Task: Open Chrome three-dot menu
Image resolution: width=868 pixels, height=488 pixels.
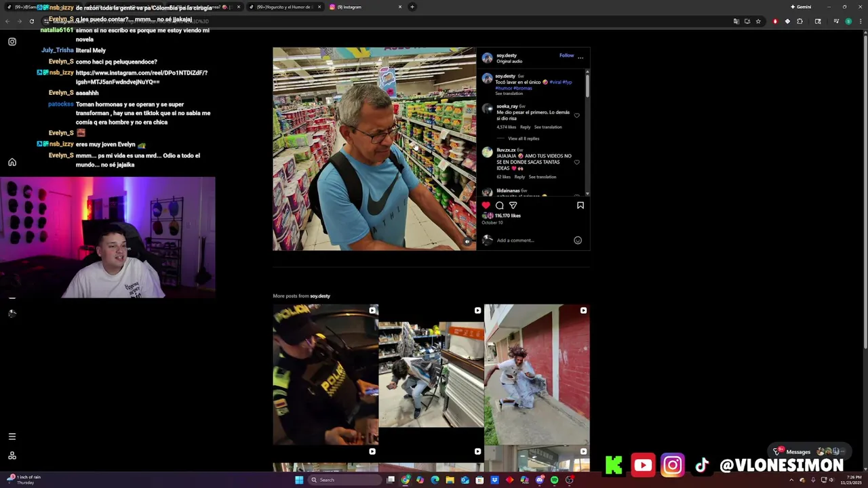Action: (x=860, y=21)
